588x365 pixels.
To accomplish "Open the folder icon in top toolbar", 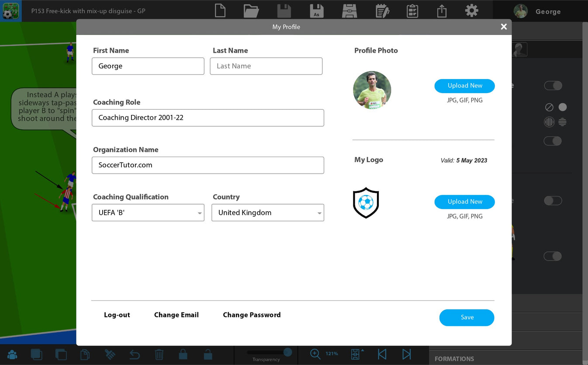I will [x=251, y=10].
